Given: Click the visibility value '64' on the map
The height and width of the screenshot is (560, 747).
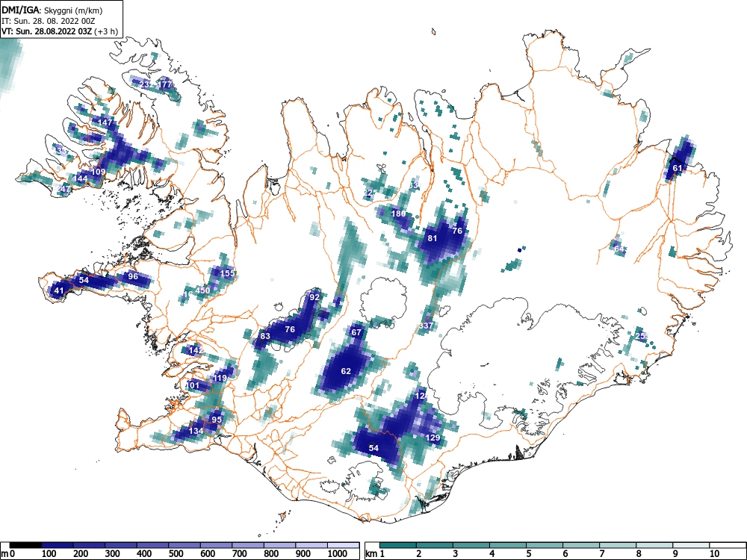Looking at the screenshot, I should click(x=619, y=249).
